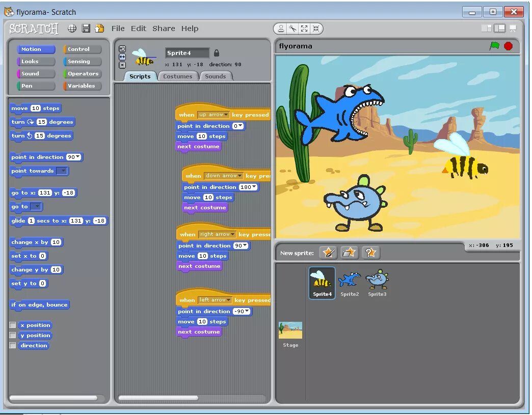532x415 pixels.
Task: Select the scissors delete tool
Action: point(292,29)
